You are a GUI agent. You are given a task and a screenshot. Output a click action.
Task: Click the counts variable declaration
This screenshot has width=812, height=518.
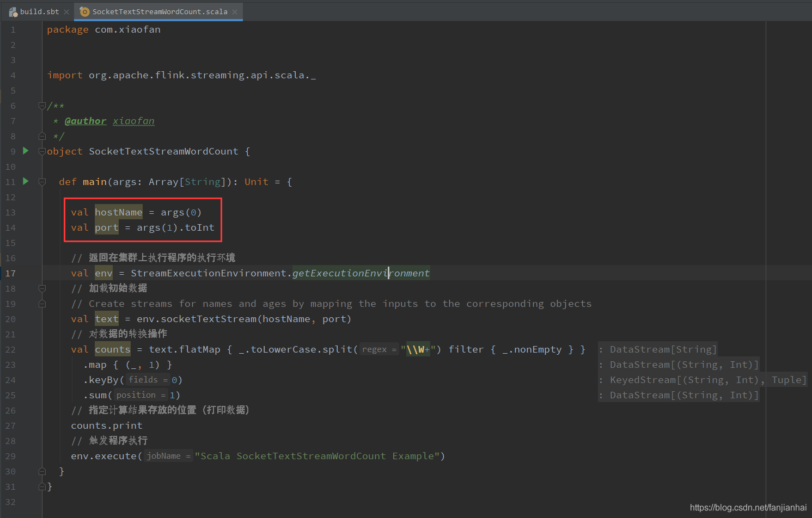coord(113,349)
